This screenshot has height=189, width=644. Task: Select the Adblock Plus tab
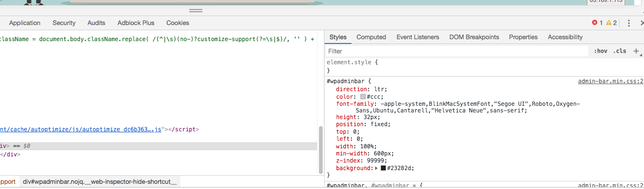coord(136,23)
